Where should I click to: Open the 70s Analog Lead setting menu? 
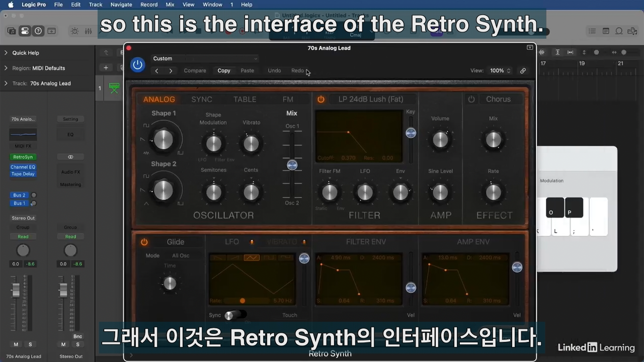pos(23,119)
